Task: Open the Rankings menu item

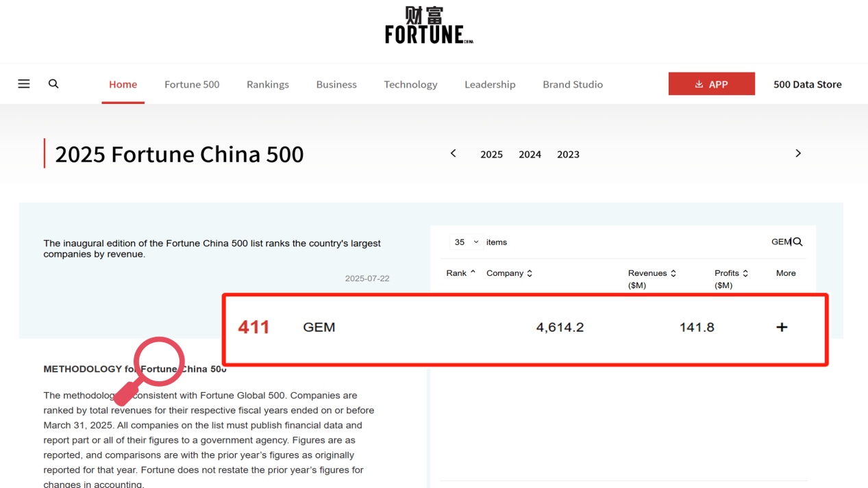Action: (268, 84)
